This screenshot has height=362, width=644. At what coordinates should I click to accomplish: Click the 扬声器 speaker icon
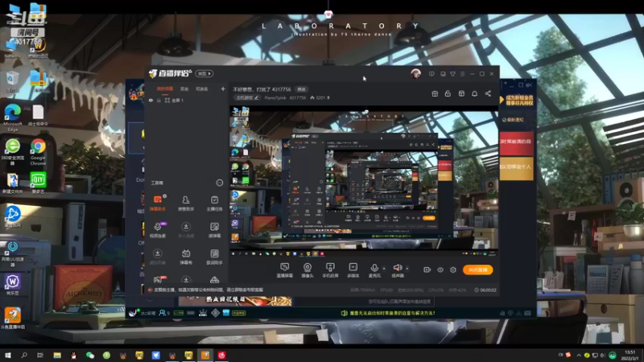[397, 268]
